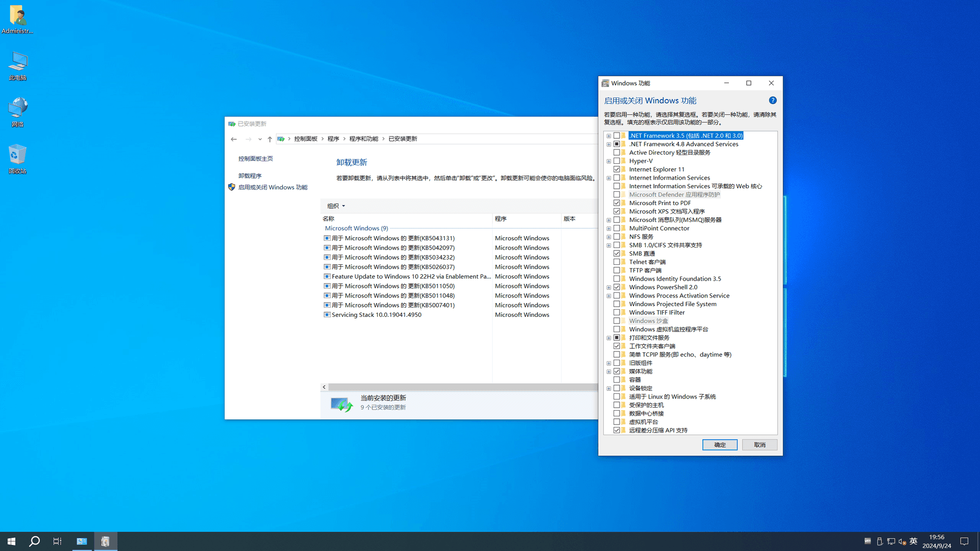Enable Windows Subsystem for Linux checkbox
This screenshot has width=980, height=551.
pyautogui.click(x=617, y=396)
